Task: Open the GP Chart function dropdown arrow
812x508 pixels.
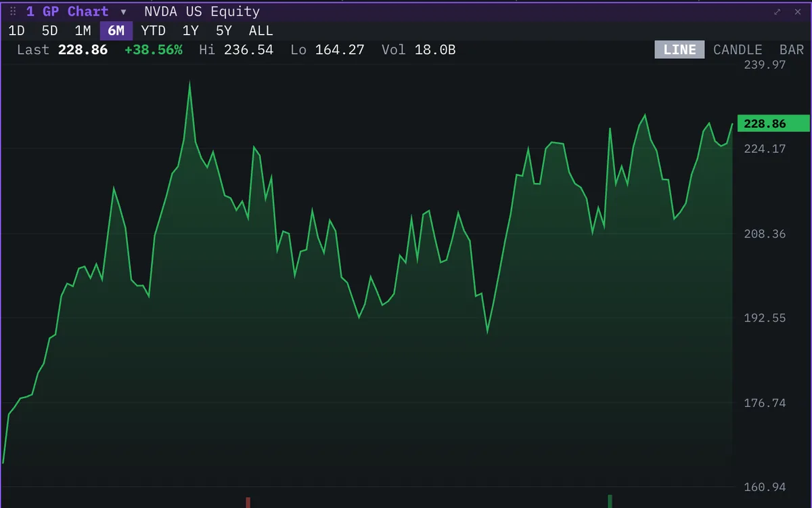Action: pos(123,12)
